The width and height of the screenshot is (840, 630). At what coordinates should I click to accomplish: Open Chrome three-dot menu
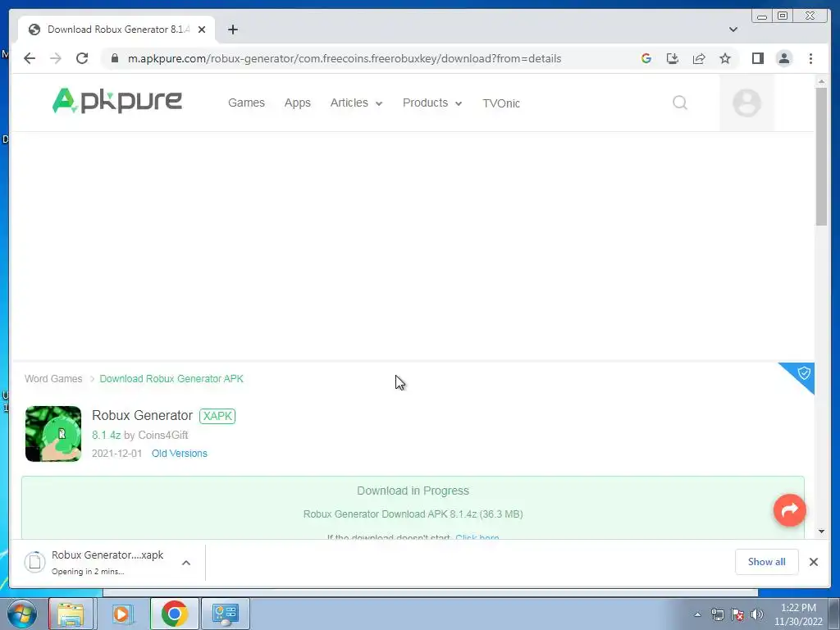point(810,58)
